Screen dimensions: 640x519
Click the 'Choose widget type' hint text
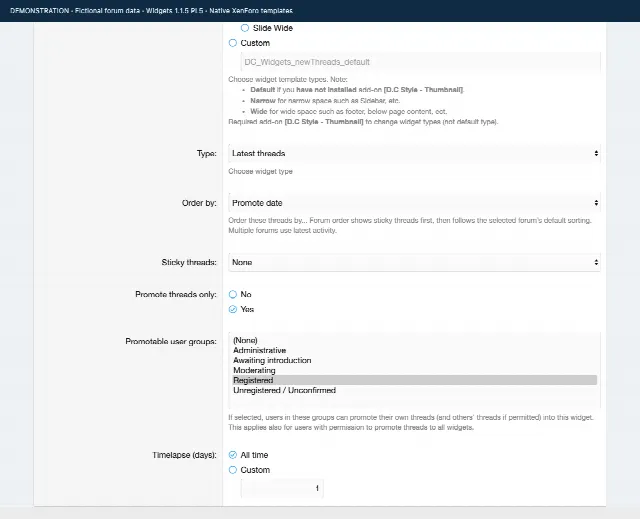point(260,171)
